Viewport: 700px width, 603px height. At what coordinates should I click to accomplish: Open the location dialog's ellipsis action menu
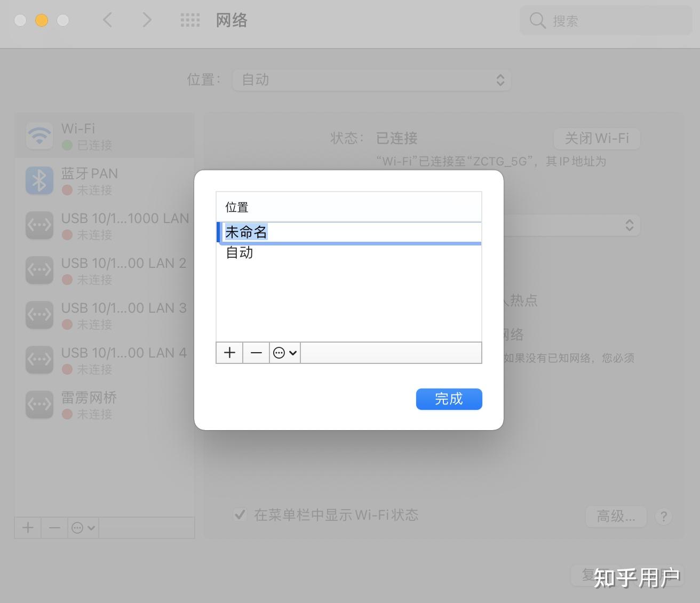click(285, 353)
